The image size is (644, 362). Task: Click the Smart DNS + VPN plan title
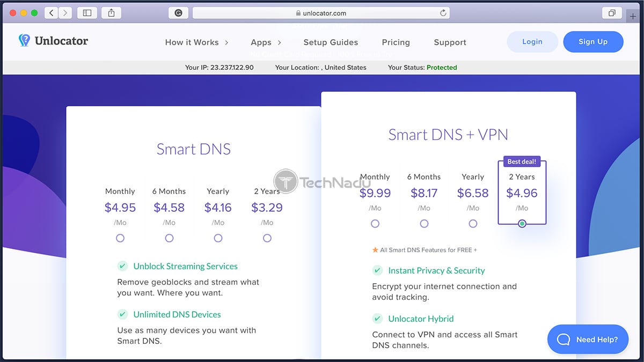pyautogui.click(x=448, y=134)
